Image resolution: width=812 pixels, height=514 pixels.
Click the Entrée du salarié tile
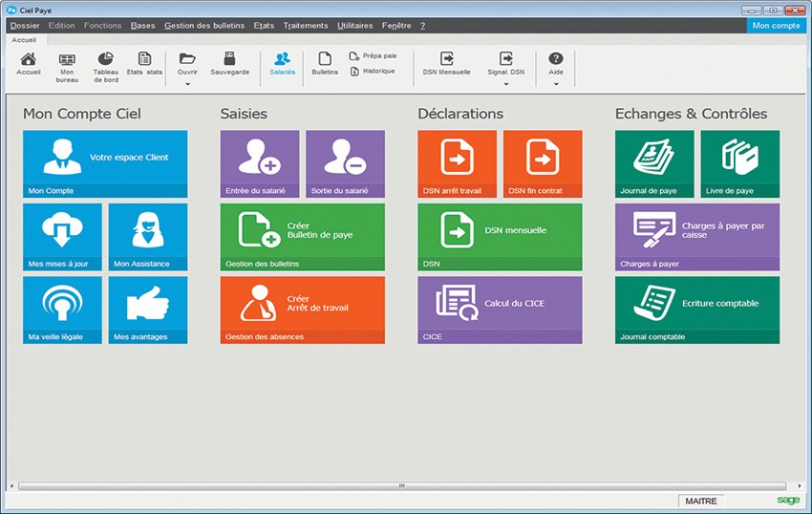click(259, 163)
